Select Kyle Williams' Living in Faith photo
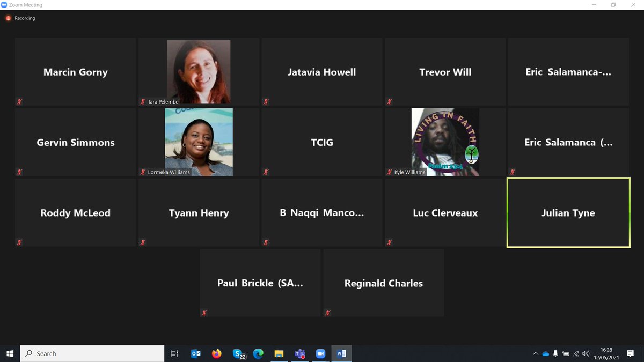The width and height of the screenshot is (644, 362). (x=445, y=142)
